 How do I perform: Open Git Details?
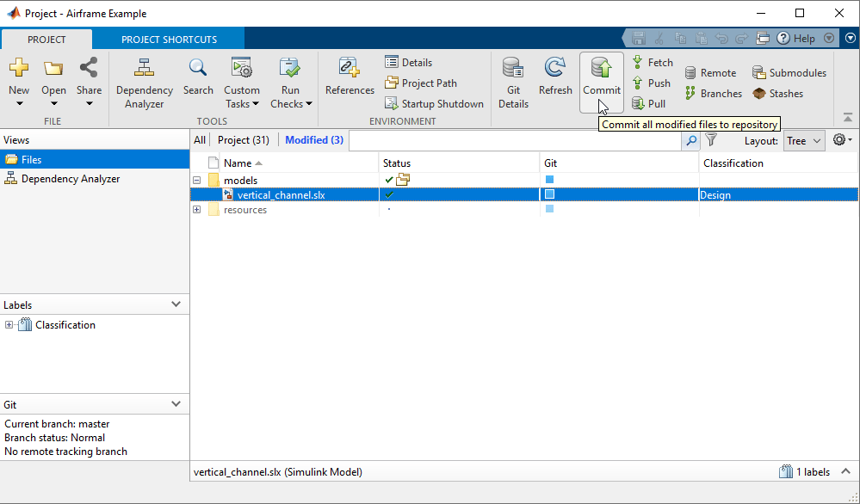513,83
